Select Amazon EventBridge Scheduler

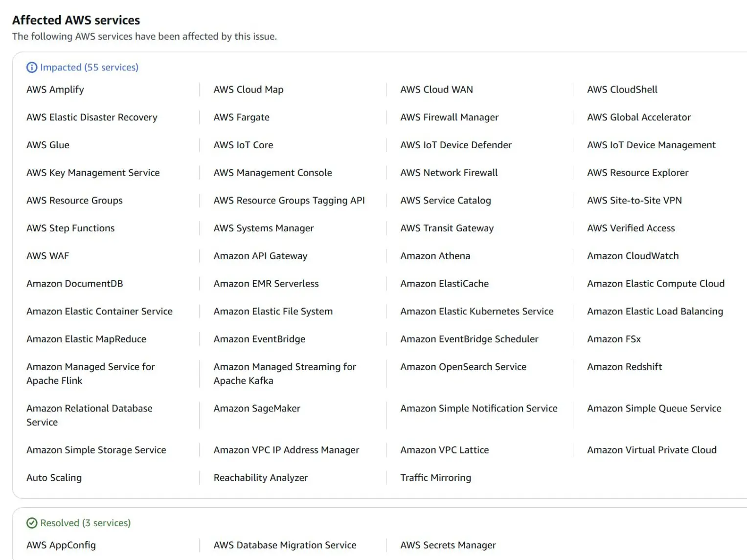coord(470,339)
